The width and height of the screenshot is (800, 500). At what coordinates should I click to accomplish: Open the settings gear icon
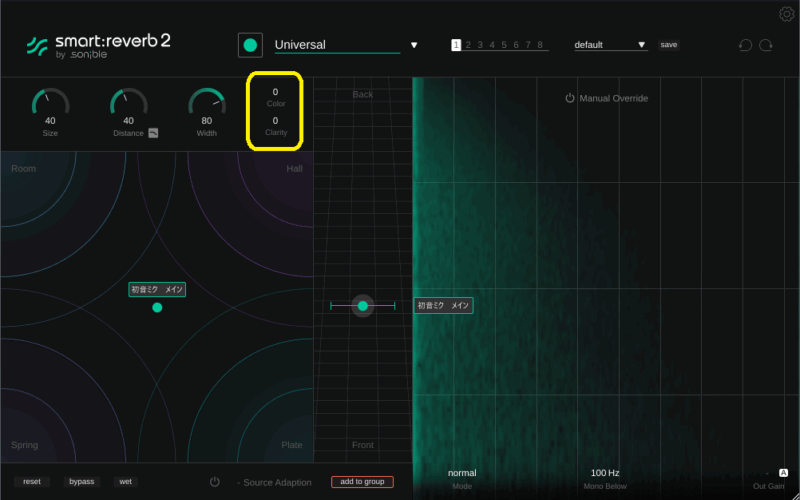[786, 14]
